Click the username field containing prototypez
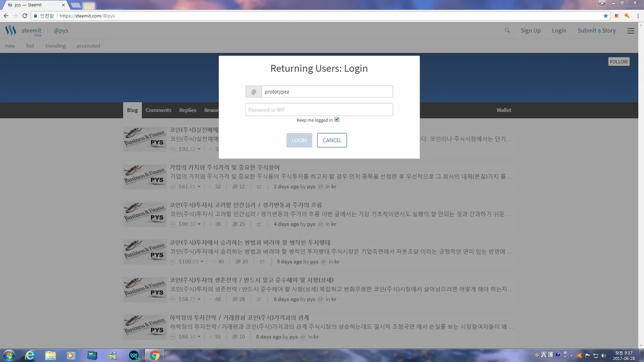Image resolution: width=644 pixels, height=362 pixels. point(327,92)
